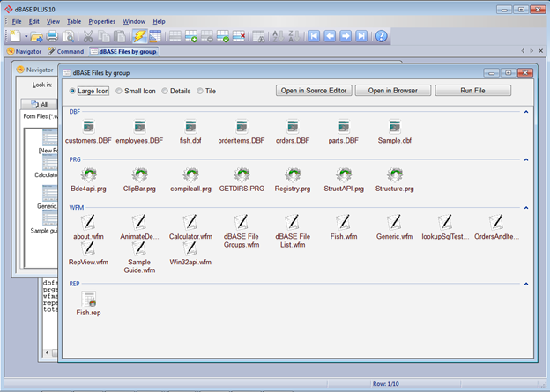This screenshot has width=550, height=392.
Task: Open the Window menu
Action: (x=134, y=22)
